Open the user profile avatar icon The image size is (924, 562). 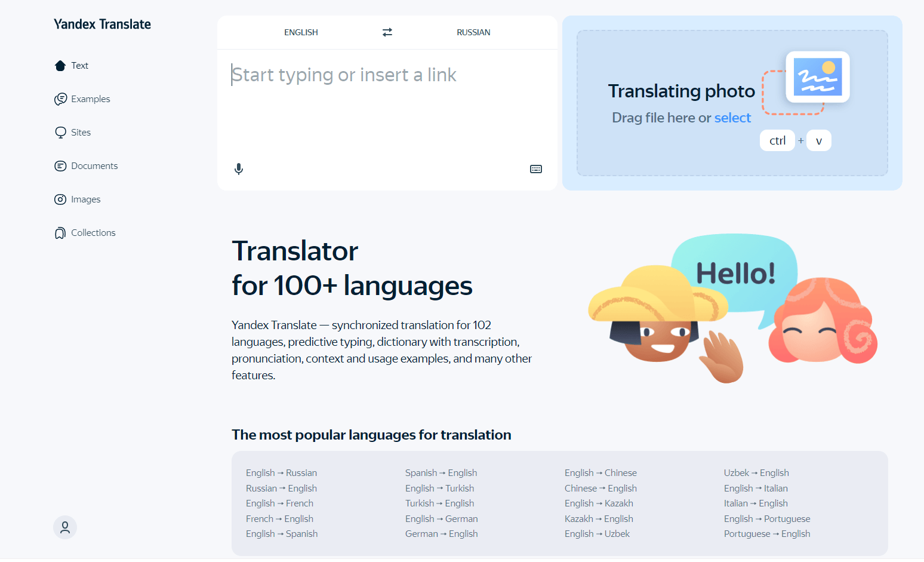pyautogui.click(x=65, y=527)
